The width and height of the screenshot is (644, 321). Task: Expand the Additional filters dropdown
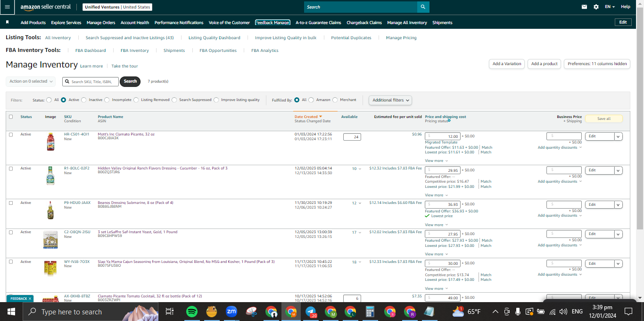point(390,100)
